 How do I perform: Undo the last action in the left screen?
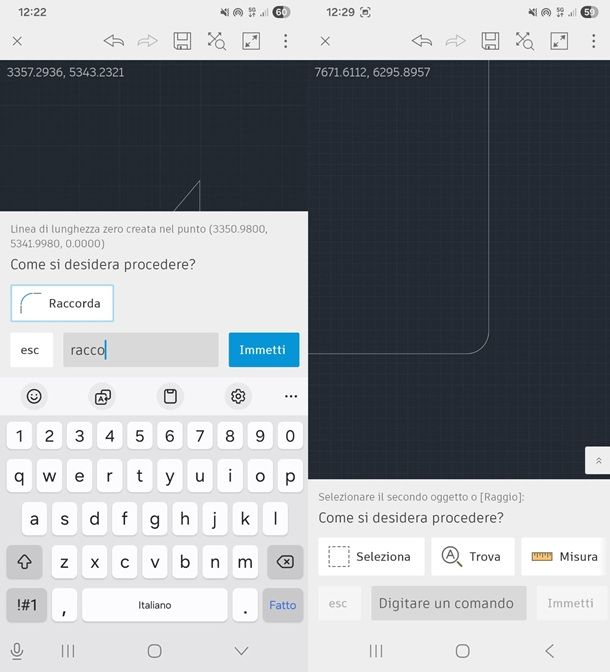point(114,41)
